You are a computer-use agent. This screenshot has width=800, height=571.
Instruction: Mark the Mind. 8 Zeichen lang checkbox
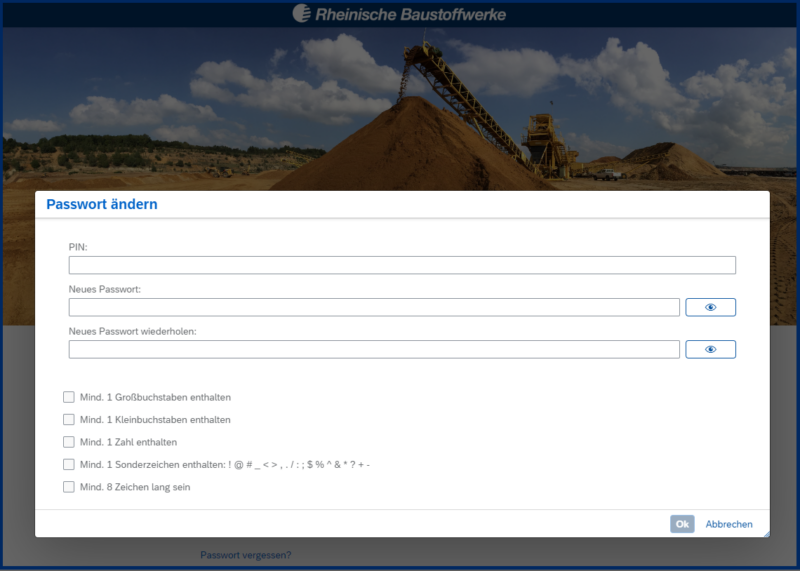tap(69, 487)
